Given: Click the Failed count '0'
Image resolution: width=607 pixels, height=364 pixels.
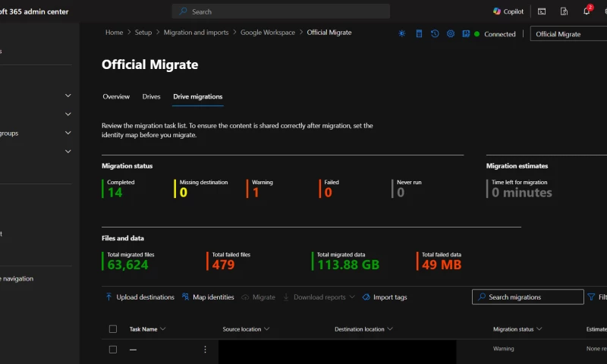Looking at the screenshot, I should coord(329,193).
